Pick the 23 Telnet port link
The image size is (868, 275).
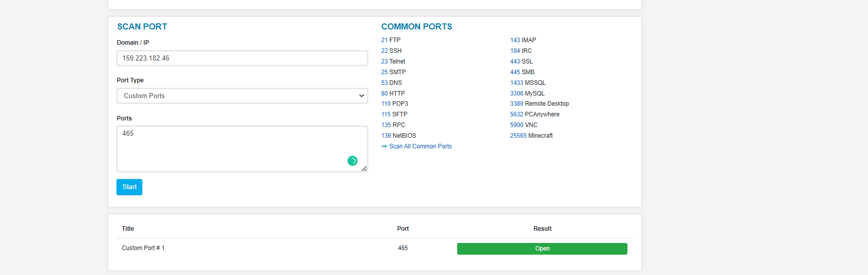[x=393, y=62]
